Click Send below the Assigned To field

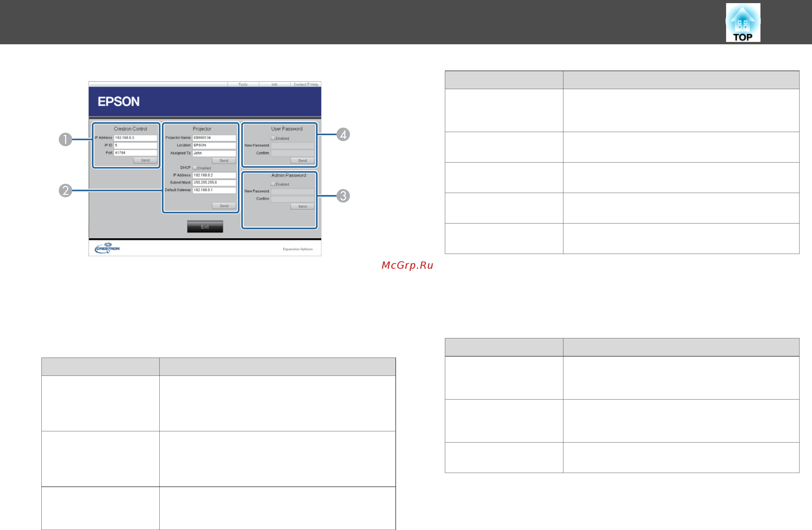[x=224, y=161]
